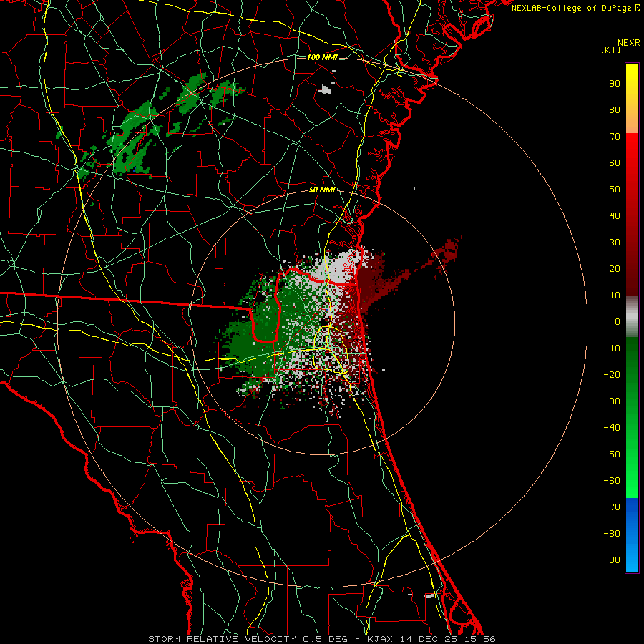This screenshot has width=644, height=644.
Task: Select the 40 value on velocity scale
Action: click(615, 215)
